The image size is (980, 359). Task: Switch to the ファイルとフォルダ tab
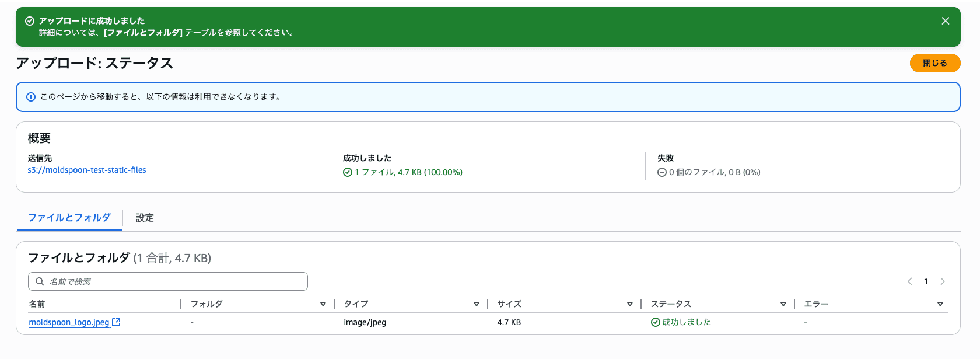[69, 218]
